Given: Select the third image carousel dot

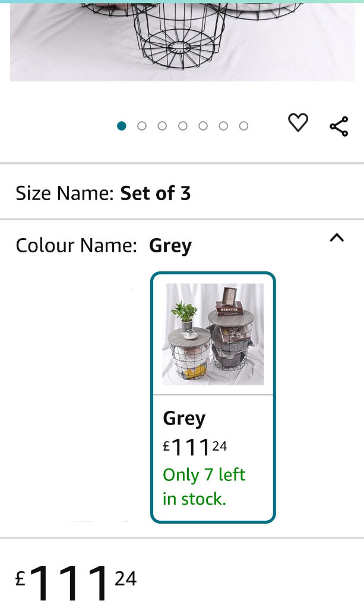Looking at the screenshot, I should click(x=162, y=126).
